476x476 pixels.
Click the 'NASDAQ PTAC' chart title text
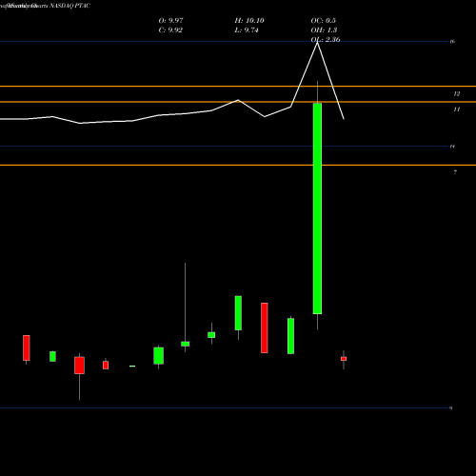(70, 6)
